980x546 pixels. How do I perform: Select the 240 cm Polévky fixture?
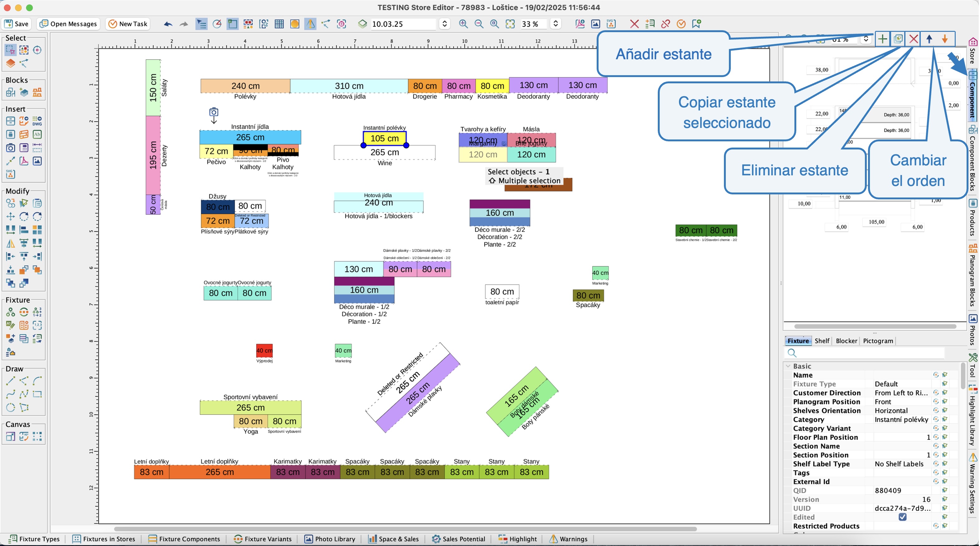pyautogui.click(x=245, y=86)
